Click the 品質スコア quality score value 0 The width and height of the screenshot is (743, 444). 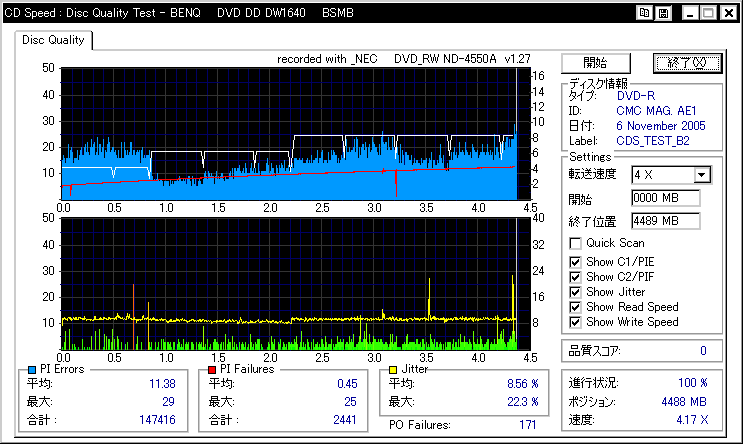pos(703,351)
